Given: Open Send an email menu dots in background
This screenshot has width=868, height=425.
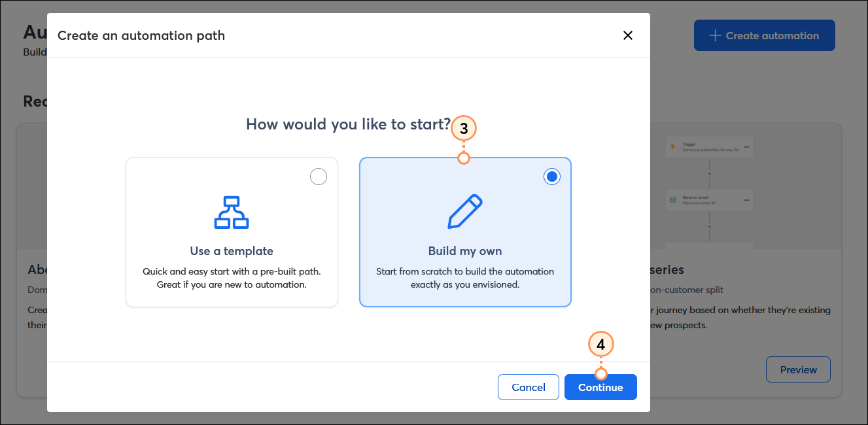Looking at the screenshot, I should (746, 200).
